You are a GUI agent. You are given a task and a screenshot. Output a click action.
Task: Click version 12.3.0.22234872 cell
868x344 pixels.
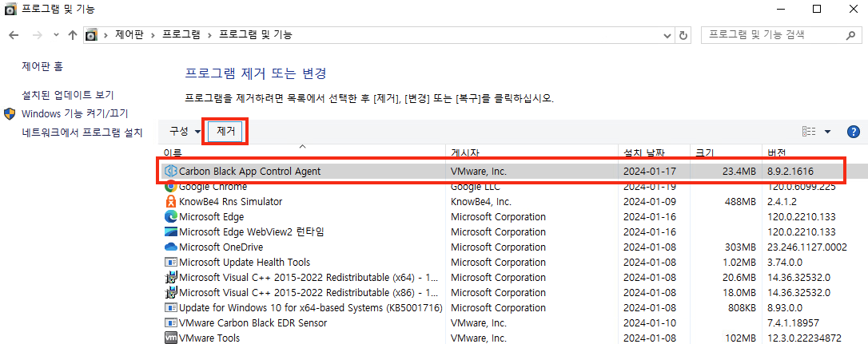[x=805, y=338]
